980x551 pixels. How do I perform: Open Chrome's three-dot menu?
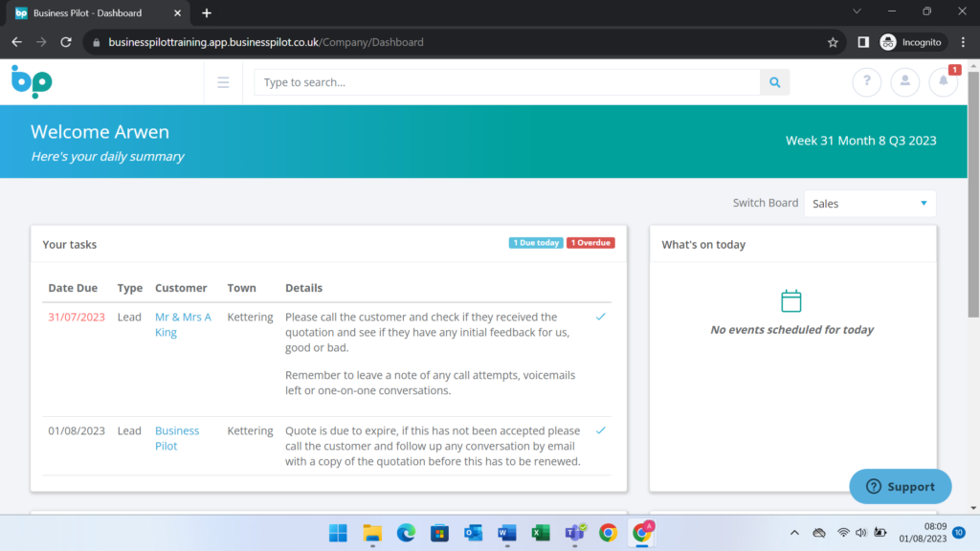tap(963, 42)
